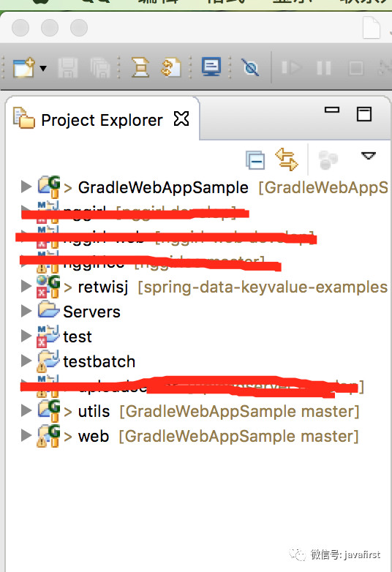Select the web project name
Viewport: 392px width, 572px height.
tap(94, 436)
